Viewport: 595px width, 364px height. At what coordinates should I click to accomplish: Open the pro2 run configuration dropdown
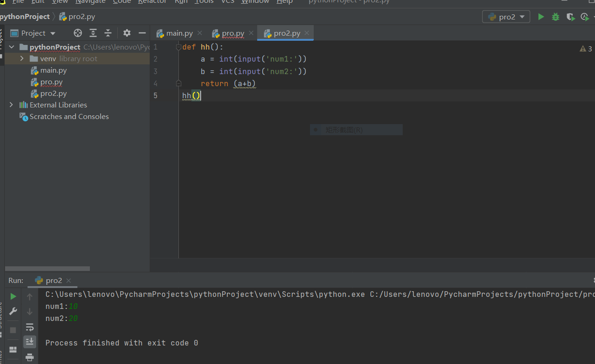pos(506,17)
